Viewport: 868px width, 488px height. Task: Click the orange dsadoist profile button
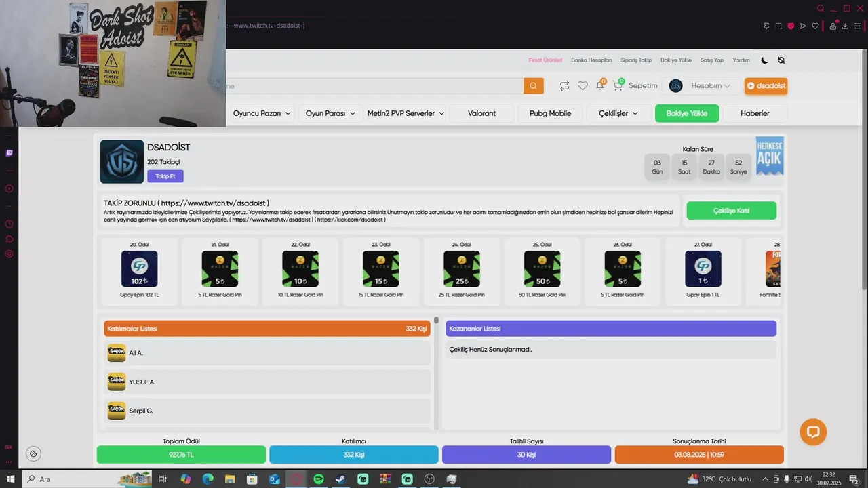[766, 86]
